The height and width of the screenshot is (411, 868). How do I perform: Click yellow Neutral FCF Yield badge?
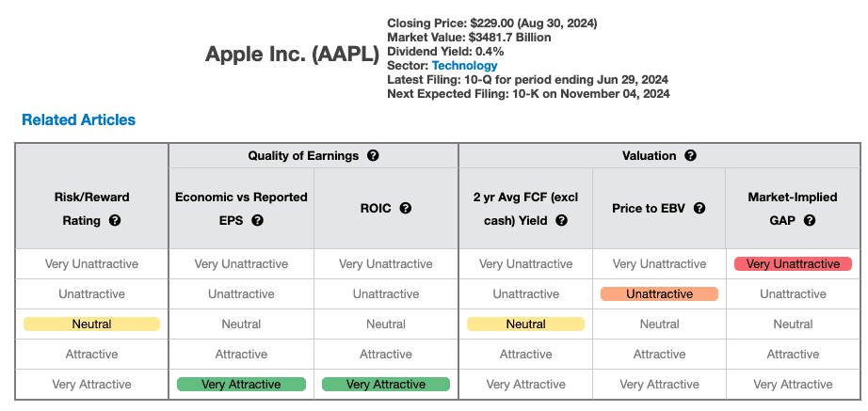[525, 324]
